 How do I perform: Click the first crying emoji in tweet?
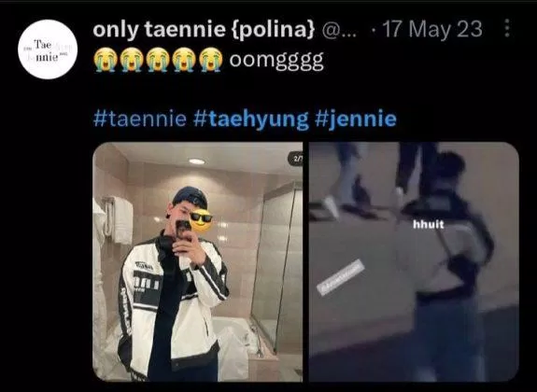106,60
